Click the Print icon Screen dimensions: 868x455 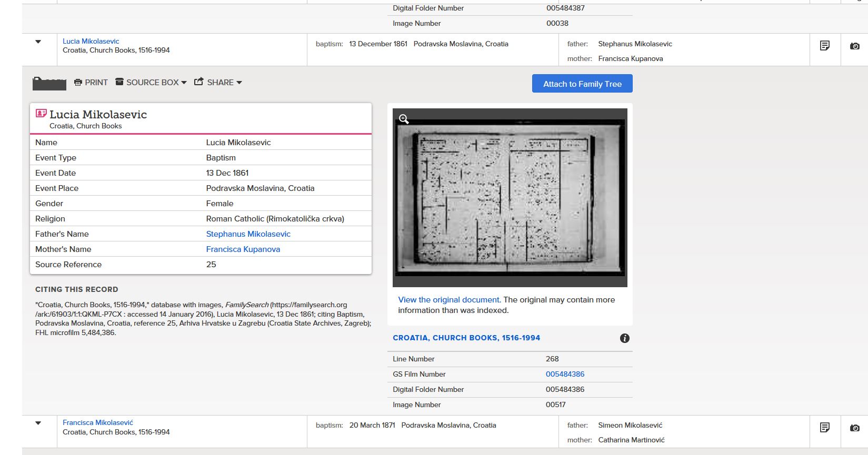pyautogui.click(x=78, y=83)
